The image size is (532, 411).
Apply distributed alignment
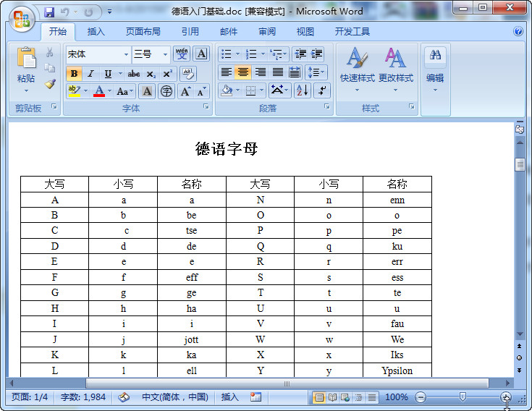click(294, 72)
